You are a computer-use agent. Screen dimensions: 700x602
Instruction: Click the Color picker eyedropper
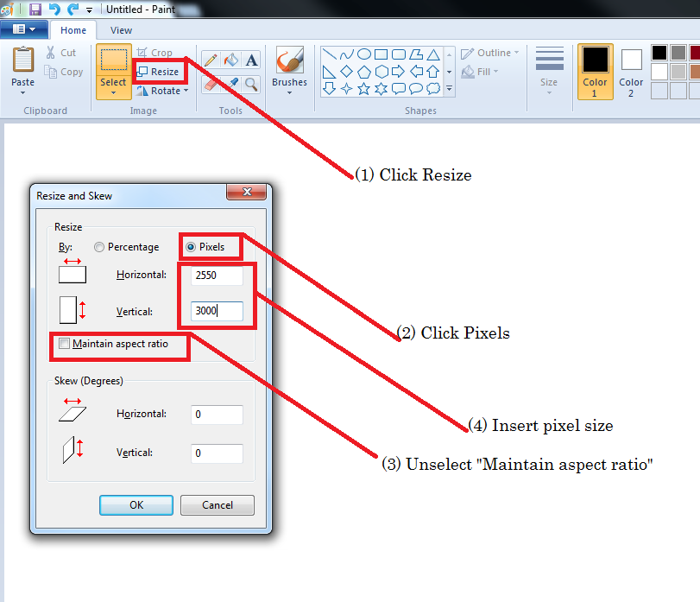pos(230,84)
